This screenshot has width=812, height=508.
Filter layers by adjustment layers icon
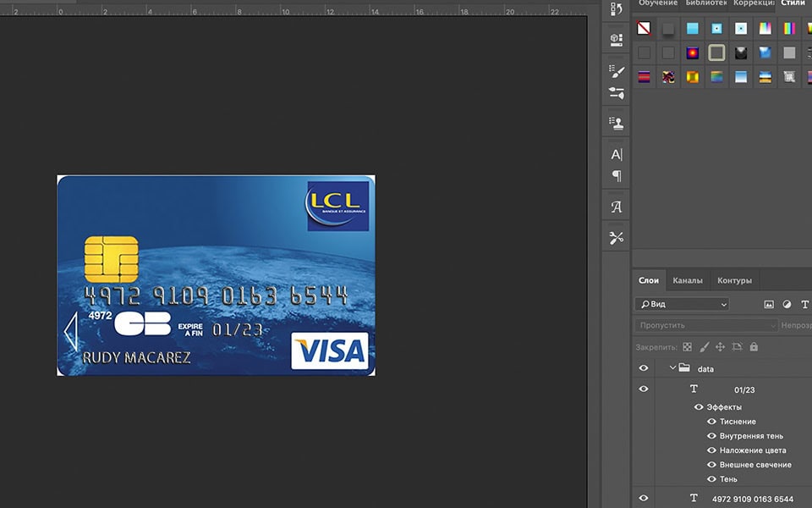point(787,304)
